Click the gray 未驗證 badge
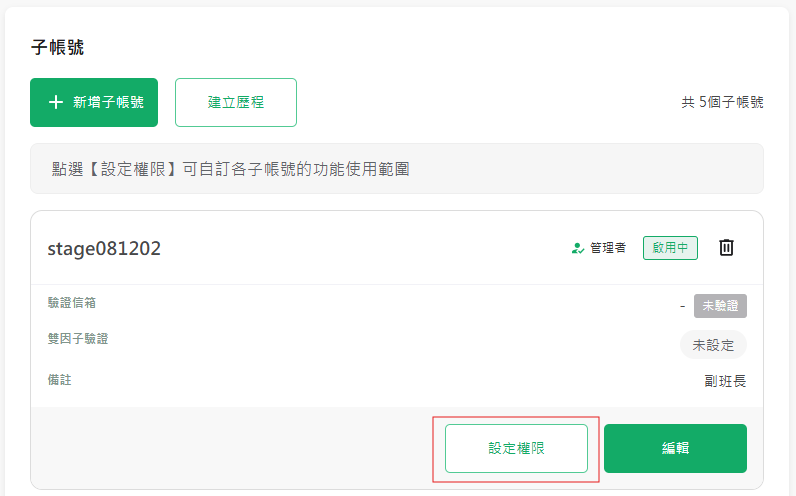The height and width of the screenshot is (496, 796). click(x=720, y=306)
